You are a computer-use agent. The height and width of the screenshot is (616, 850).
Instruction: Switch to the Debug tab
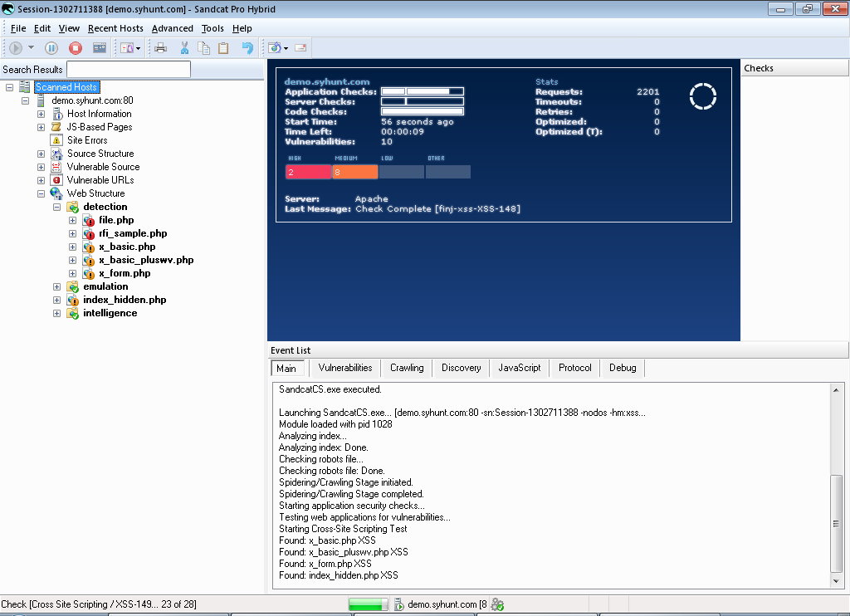point(623,368)
